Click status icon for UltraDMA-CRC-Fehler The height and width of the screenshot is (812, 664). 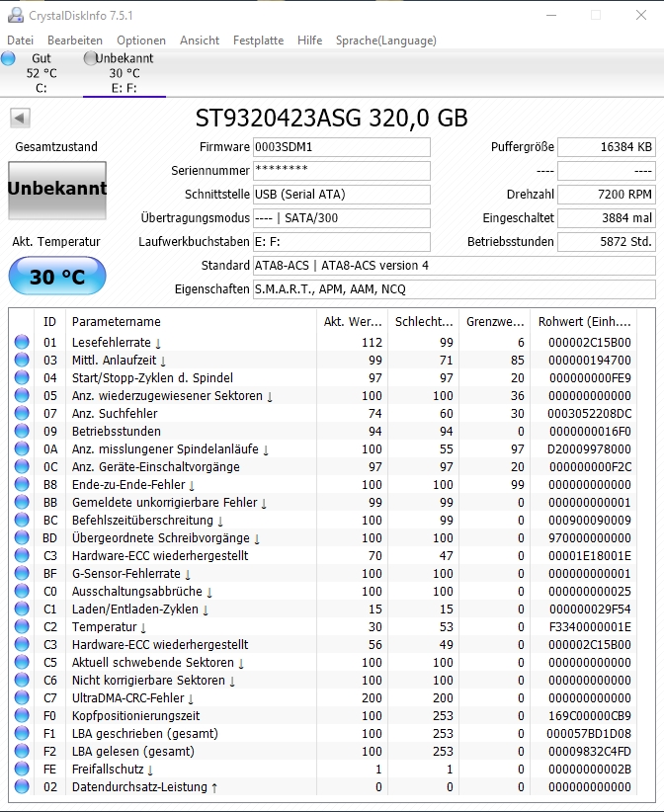(22, 697)
